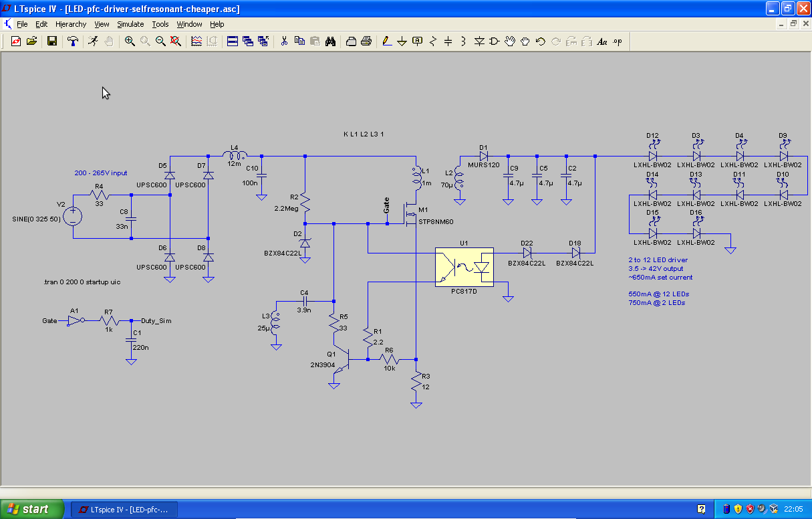Image resolution: width=812 pixels, height=519 pixels.
Task: Expand the Tools menu
Action: coord(160,24)
